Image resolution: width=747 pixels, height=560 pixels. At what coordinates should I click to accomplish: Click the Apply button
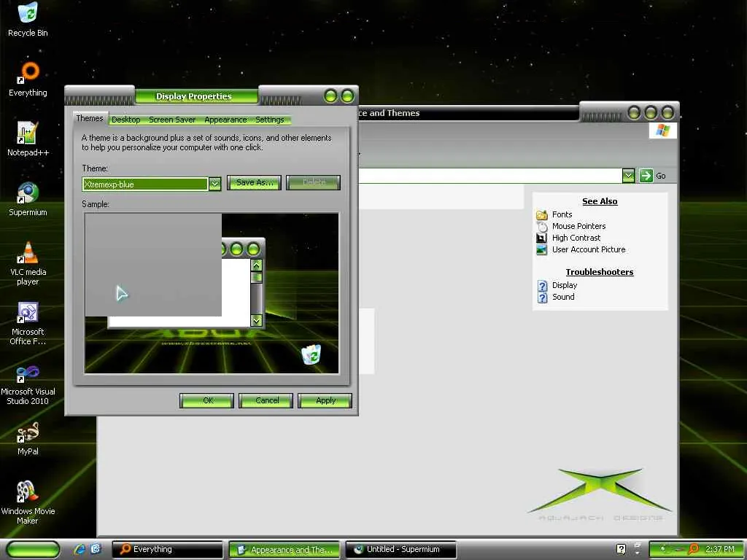[x=325, y=400]
